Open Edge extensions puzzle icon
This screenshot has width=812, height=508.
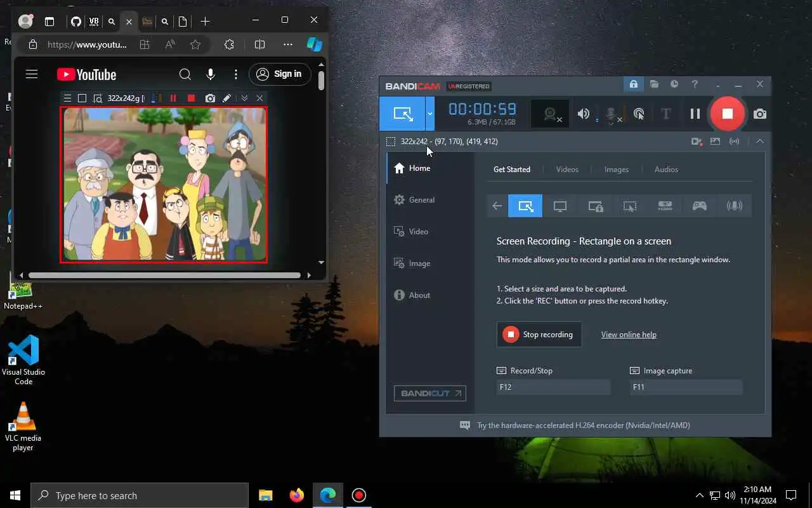230,44
